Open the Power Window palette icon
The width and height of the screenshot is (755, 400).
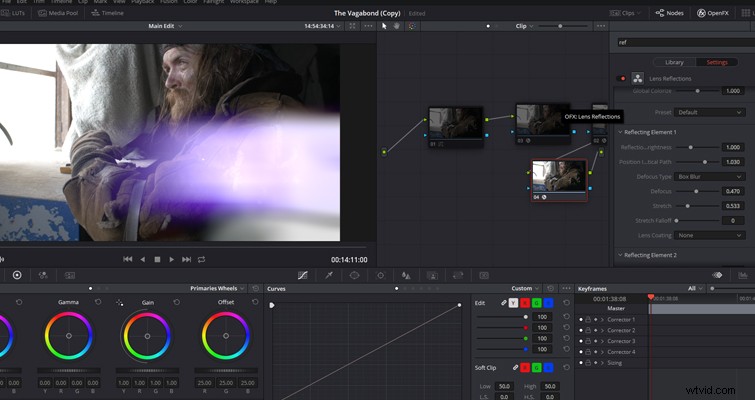(354, 275)
